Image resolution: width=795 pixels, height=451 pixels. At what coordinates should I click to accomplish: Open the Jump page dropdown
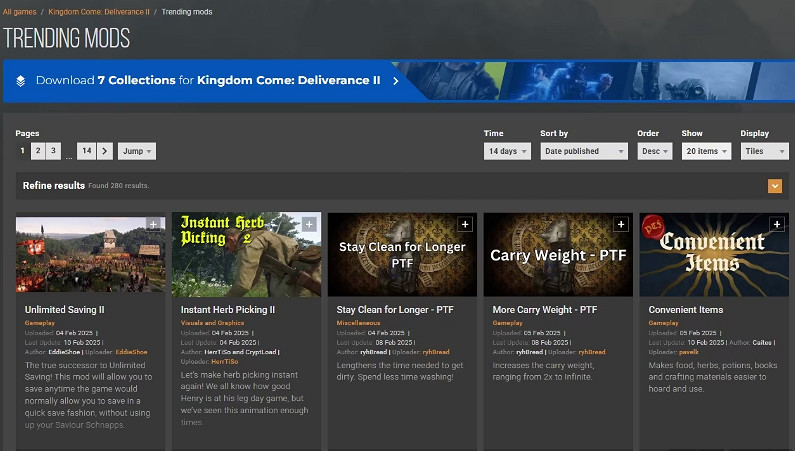(137, 151)
